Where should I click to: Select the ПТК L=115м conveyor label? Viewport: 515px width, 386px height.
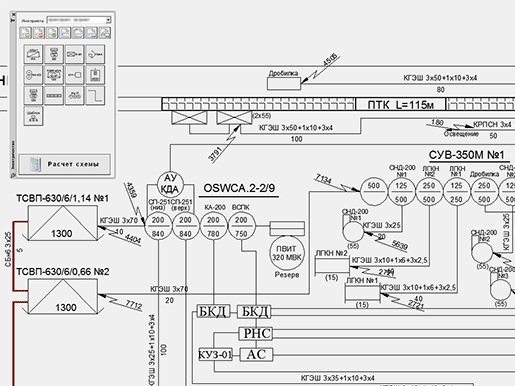click(x=401, y=105)
